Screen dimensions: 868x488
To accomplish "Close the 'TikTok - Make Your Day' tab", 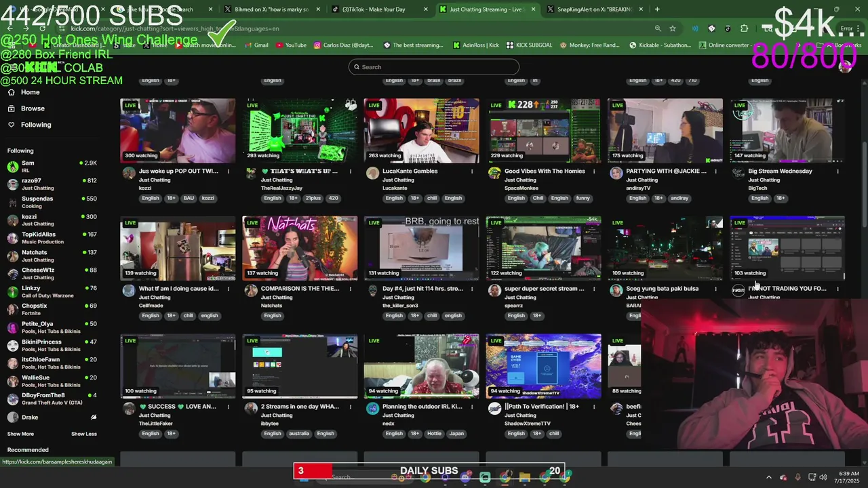I will tap(426, 9).
